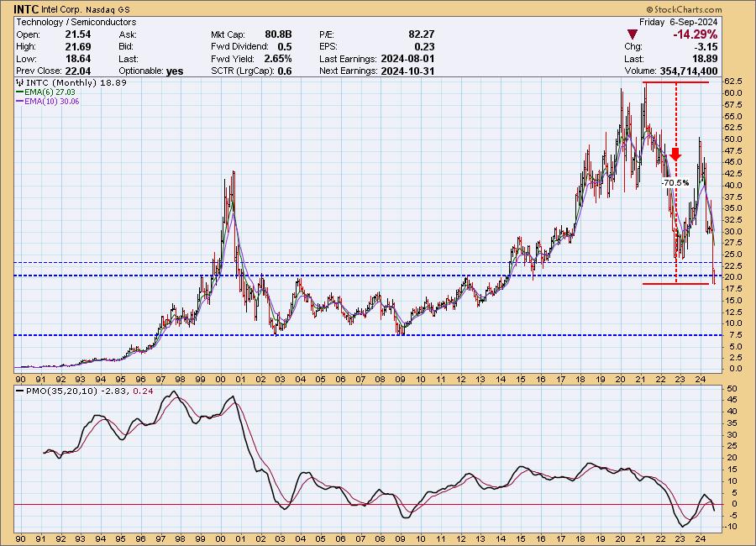Click the red down arrow annotation on chart
Image resolution: width=756 pixels, height=546 pixels.
pos(675,154)
